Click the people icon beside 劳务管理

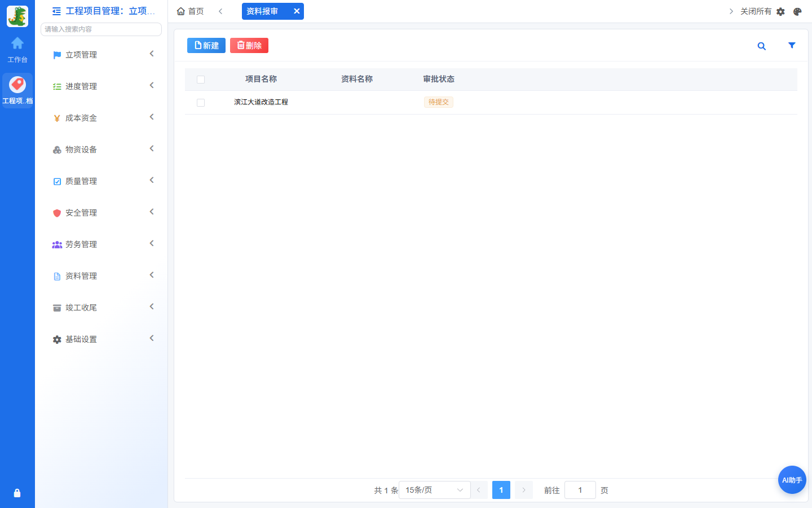(57, 245)
